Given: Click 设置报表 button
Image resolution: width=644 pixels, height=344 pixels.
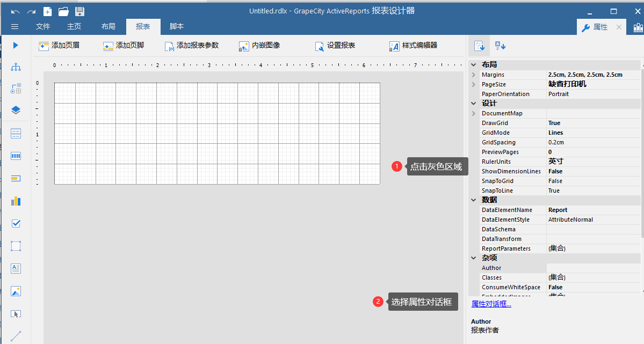Looking at the screenshot, I should tap(335, 46).
